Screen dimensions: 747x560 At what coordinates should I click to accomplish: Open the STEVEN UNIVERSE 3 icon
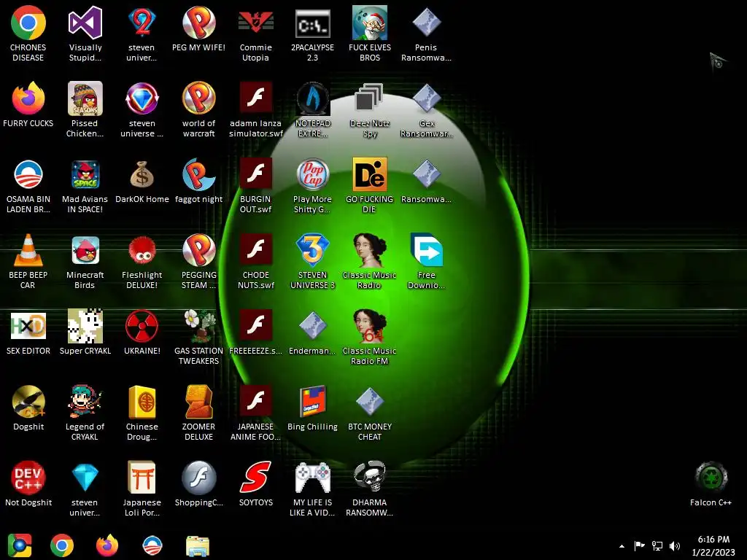(x=312, y=250)
